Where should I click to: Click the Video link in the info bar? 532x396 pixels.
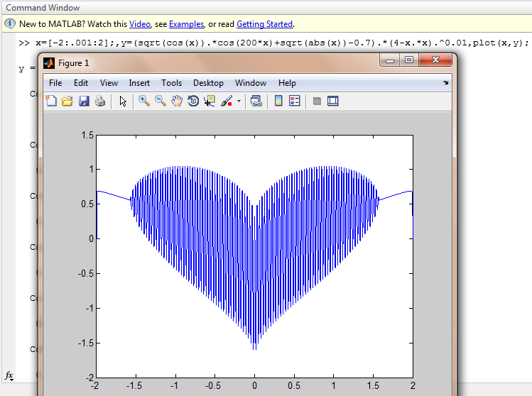139,24
